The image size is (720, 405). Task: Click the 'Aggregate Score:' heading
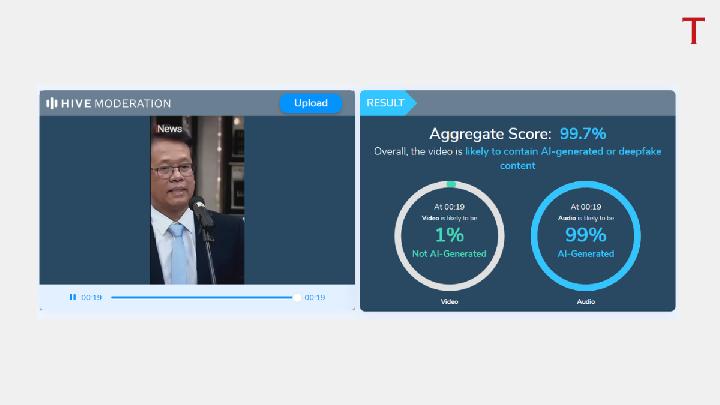(x=490, y=133)
